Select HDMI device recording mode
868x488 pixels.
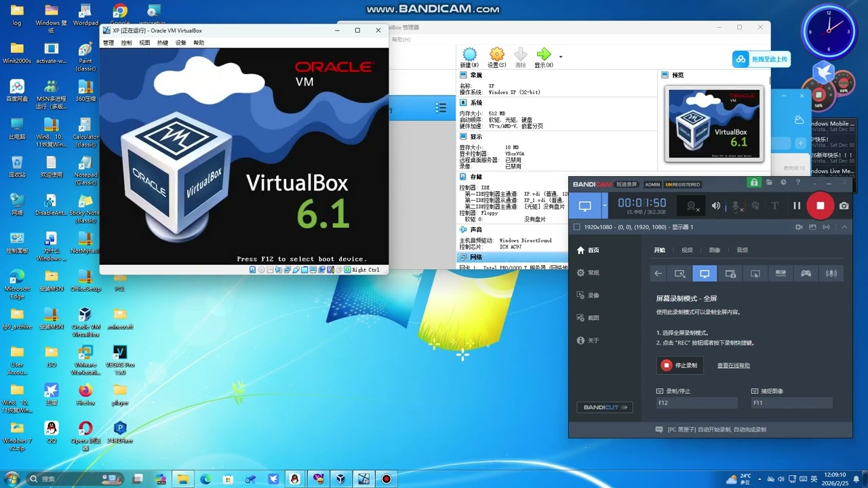pyautogui.click(x=781, y=274)
